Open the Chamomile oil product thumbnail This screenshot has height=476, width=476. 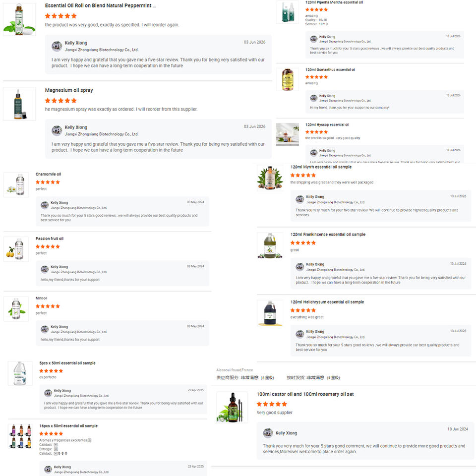point(16,184)
